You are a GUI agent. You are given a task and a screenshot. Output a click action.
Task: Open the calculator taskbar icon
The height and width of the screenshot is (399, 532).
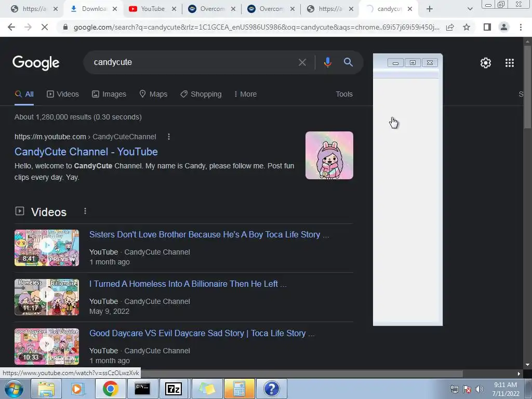click(239, 389)
